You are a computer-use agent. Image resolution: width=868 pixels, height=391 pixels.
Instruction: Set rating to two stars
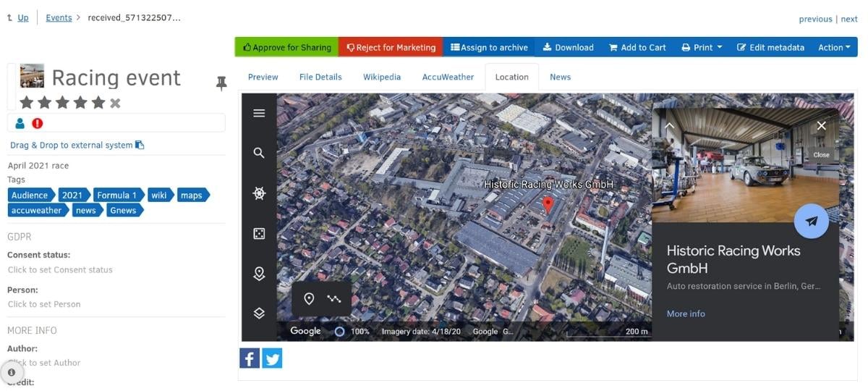(45, 103)
